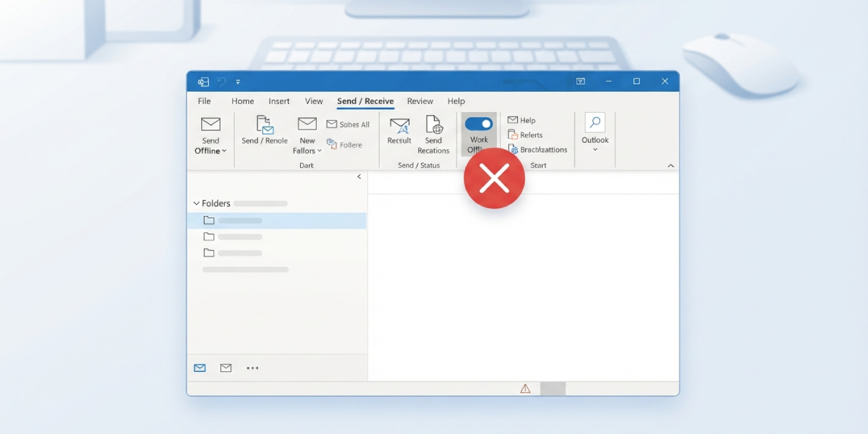The height and width of the screenshot is (434, 868).
Task: Open Ribbon Display Options in title bar
Action: pyautogui.click(x=580, y=82)
